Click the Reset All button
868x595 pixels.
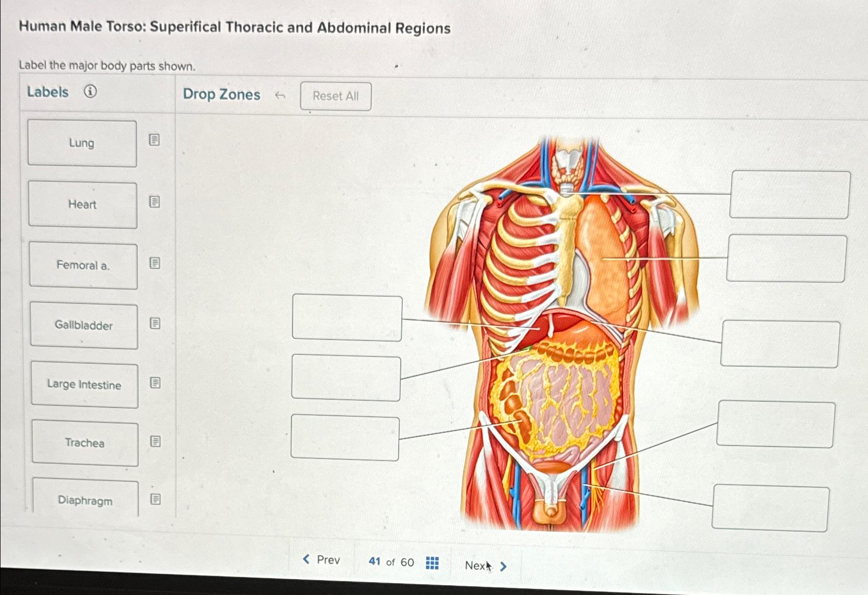(336, 96)
